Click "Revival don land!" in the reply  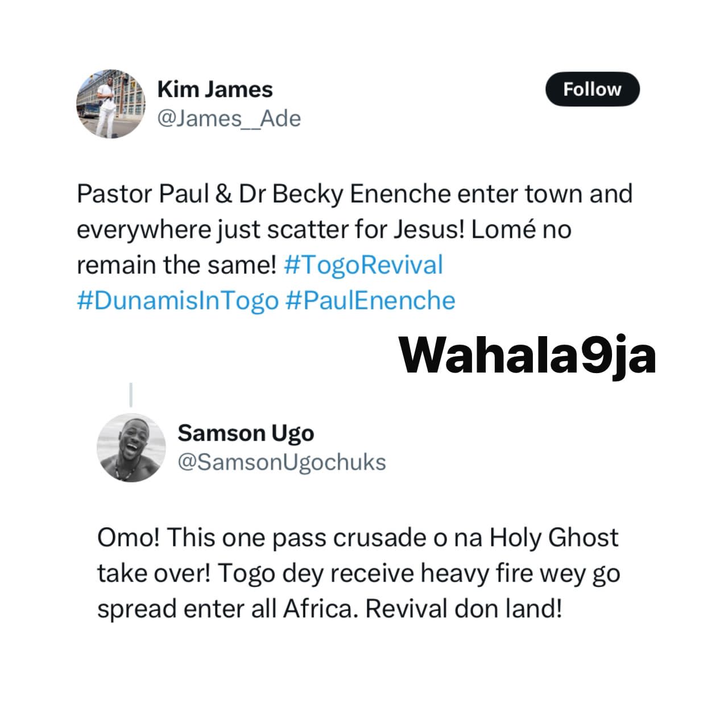coord(464,609)
